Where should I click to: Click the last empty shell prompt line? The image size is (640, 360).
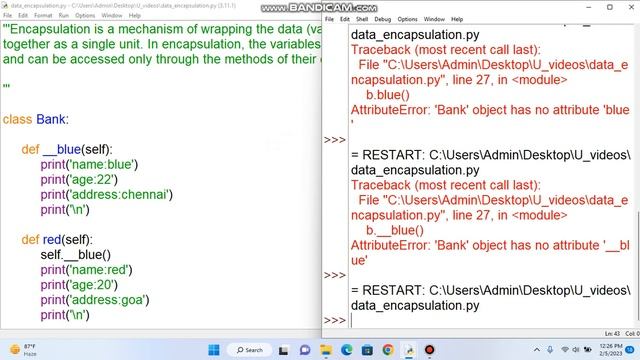492,320
